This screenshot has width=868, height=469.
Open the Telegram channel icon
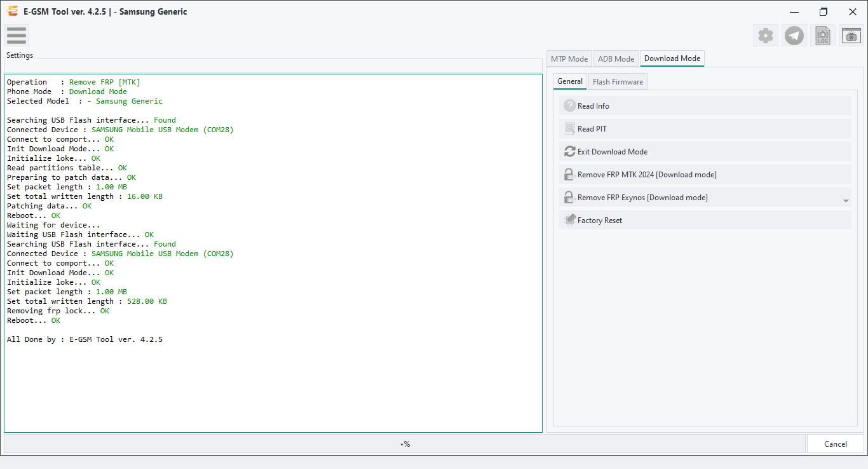click(794, 36)
